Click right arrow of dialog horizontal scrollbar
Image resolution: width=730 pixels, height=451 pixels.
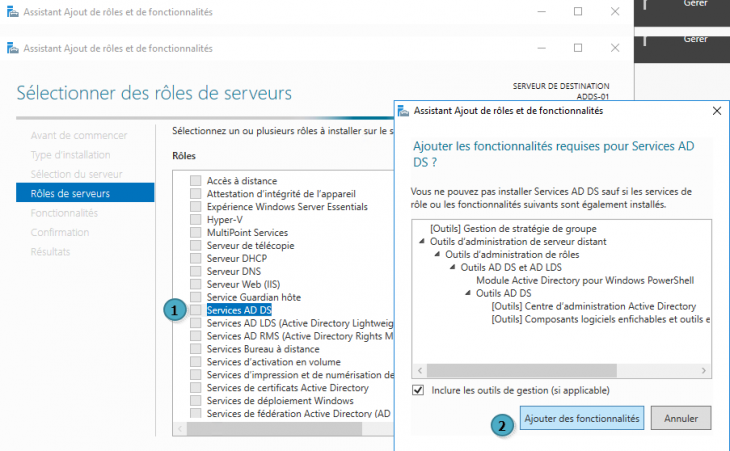[703, 370]
